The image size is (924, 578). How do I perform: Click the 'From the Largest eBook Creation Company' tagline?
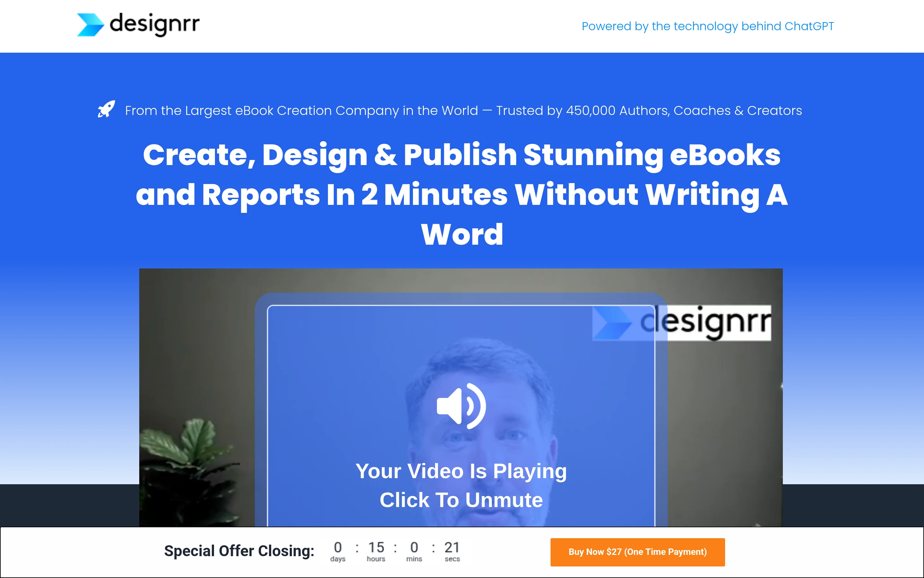(464, 110)
